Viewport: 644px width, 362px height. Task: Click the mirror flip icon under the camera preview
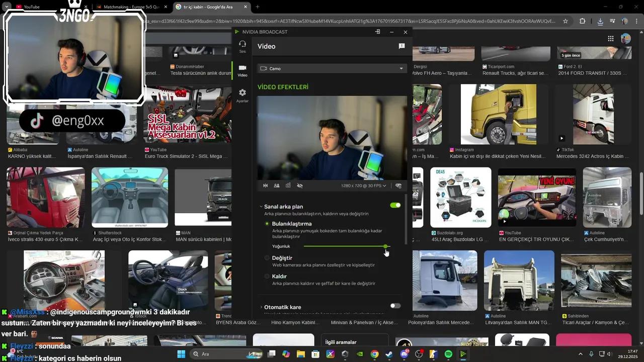pos(265,186)
